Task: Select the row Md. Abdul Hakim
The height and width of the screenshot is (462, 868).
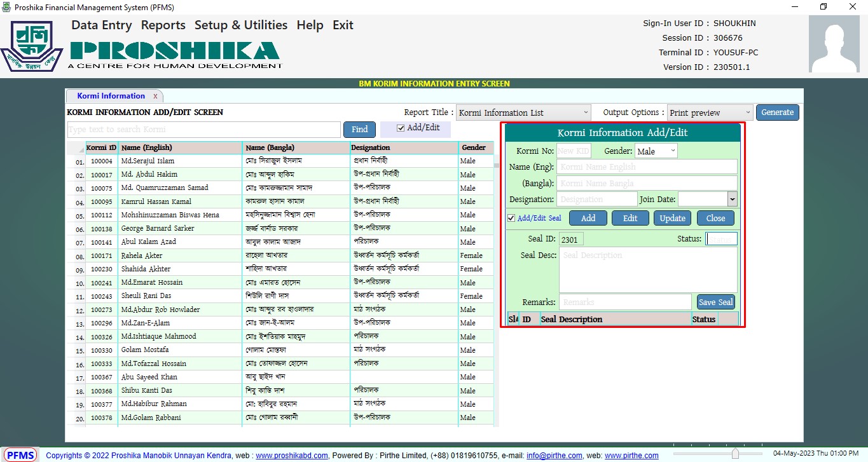Action: [x=280, y=174]
